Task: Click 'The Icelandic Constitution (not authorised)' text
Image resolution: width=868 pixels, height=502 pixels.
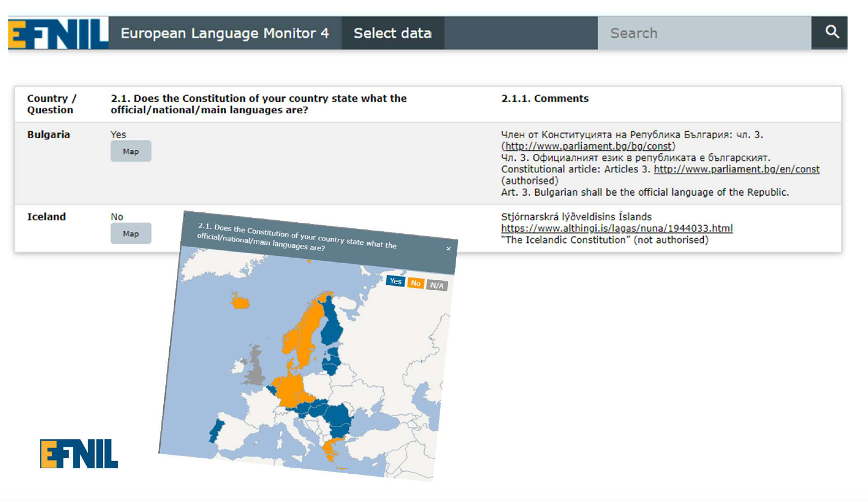Action: (604, 240)
